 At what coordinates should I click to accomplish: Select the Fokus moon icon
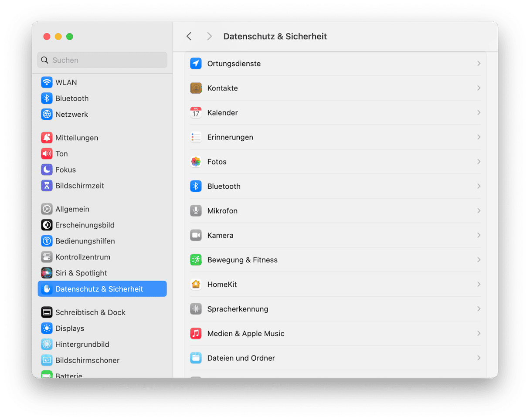tap(47, 169)
